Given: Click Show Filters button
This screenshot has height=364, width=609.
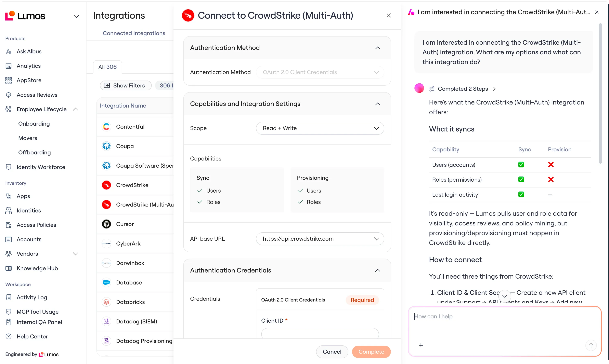Looking at the screenshot, I should (126, 86).
